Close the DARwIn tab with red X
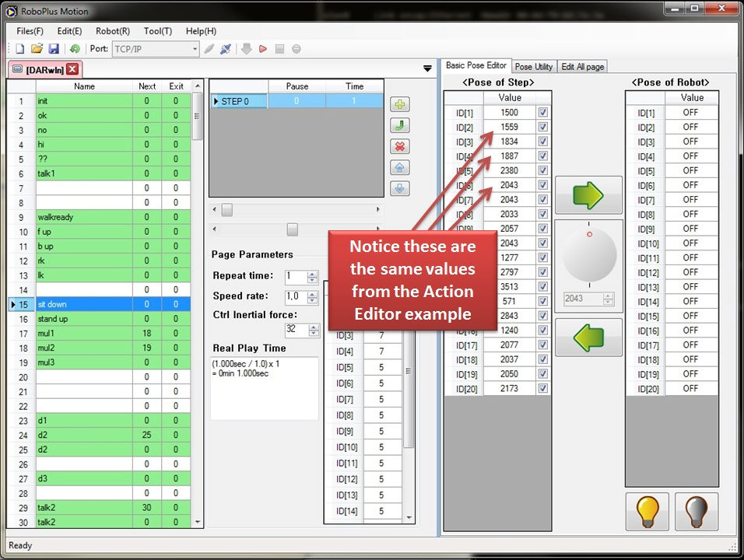This screenshot has height=560, width=744. 72,69
